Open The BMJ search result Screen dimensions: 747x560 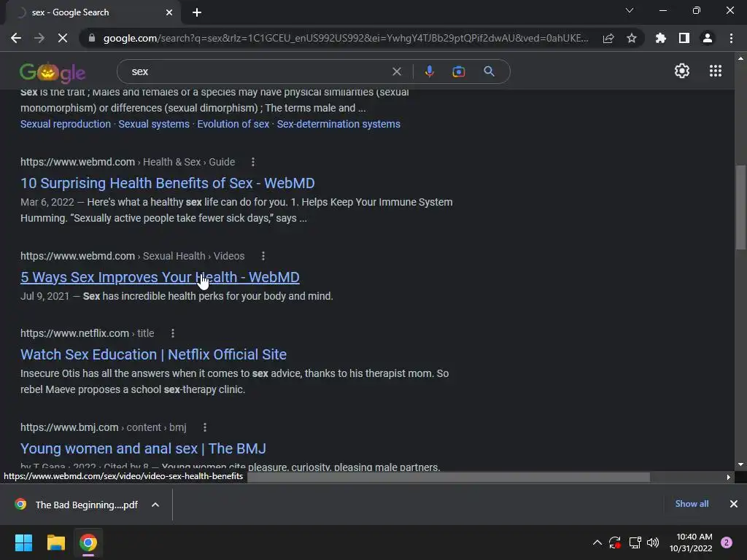[x=143, y=448]
